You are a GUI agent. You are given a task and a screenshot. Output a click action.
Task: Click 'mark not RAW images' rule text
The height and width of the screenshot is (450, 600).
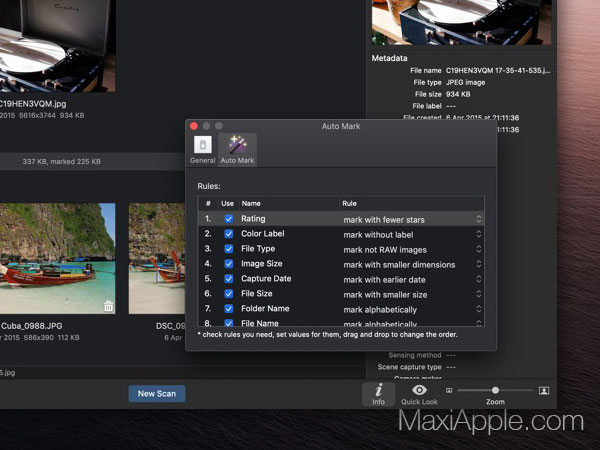click(x=385, y=249)
